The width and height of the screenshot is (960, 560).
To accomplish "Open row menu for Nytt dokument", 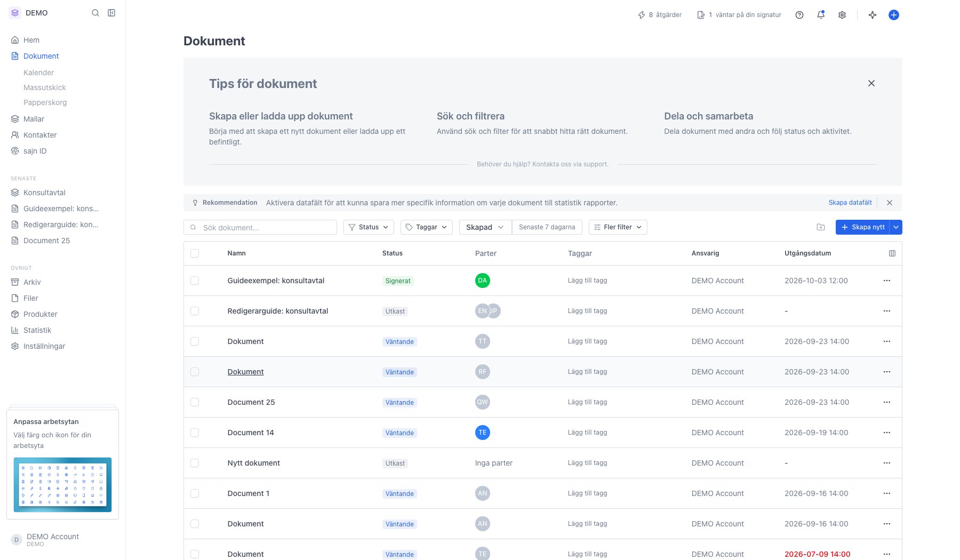I will click(x=887, y=463).
